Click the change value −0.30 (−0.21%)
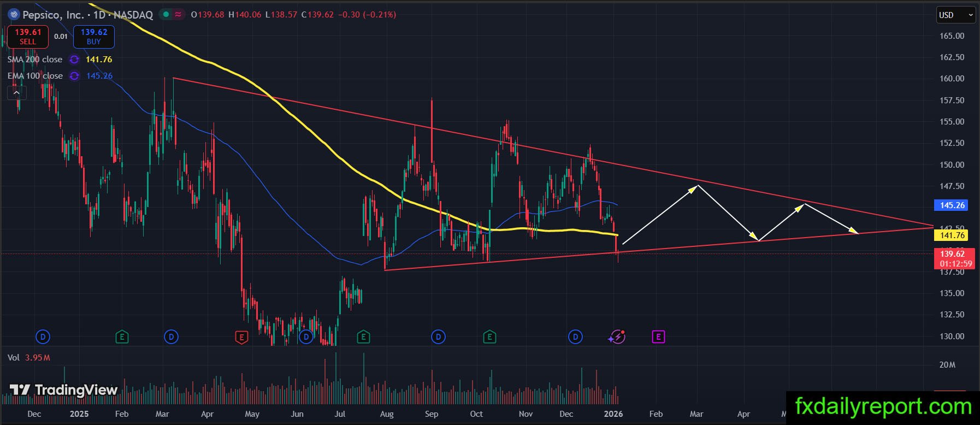Image resolution: width=980 pixels, height=425 pixels. coord(367,15)
